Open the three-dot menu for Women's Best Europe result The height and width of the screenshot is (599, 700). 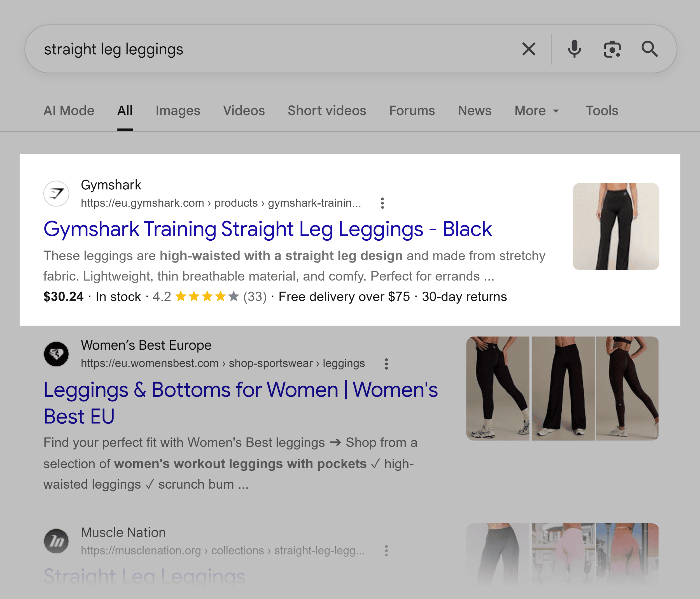pos(386,364)
